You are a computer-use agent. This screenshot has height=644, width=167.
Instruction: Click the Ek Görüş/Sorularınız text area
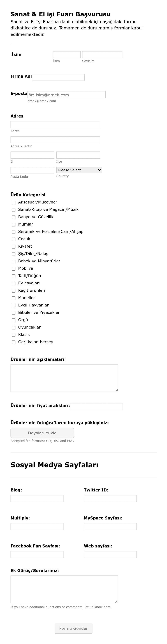(x=64, y=589)
